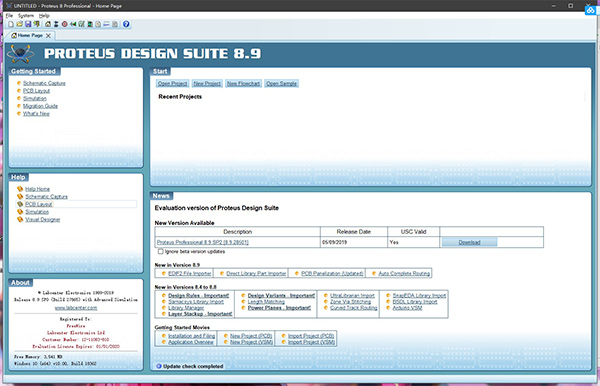Open the File menu

[9, 16]
